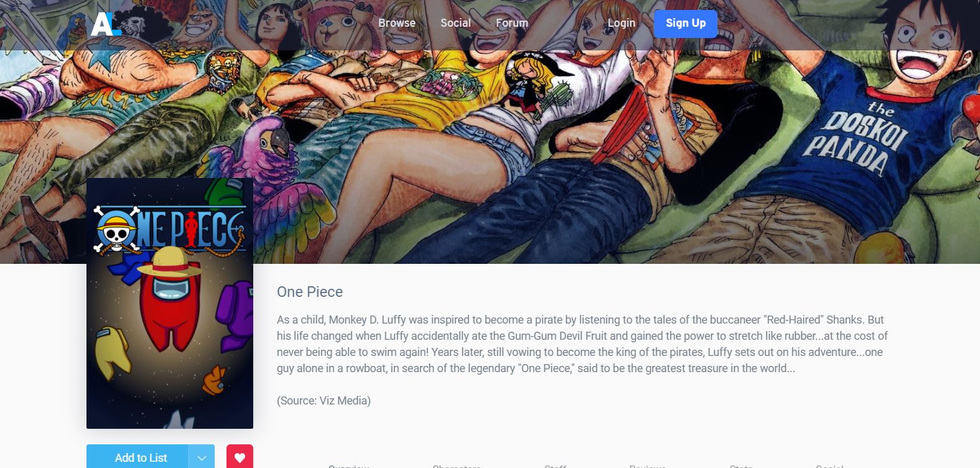Select the One Piece title heading
The height and width of the screenshot is (468, 980).
[310, 292]
